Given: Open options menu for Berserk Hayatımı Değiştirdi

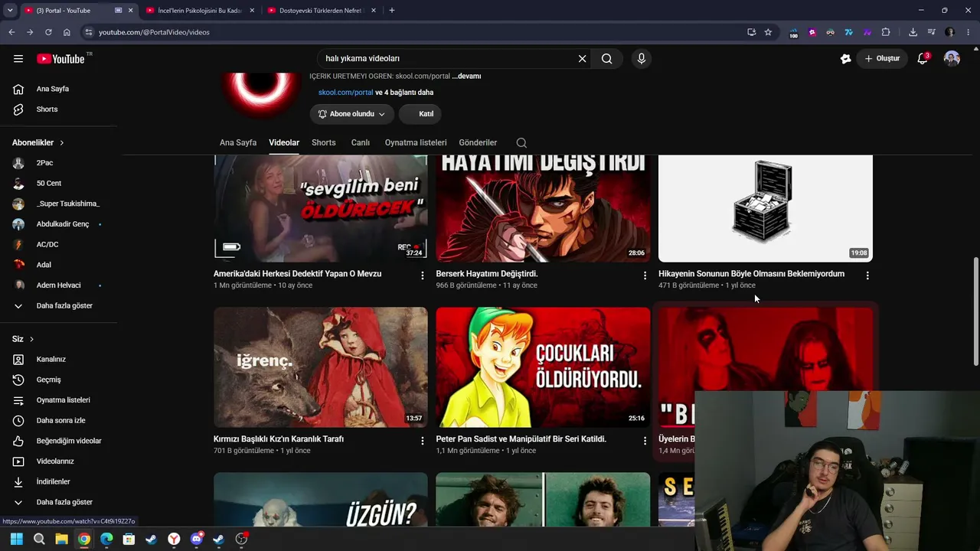Looking at the screenshot, I should pos(645,275).
